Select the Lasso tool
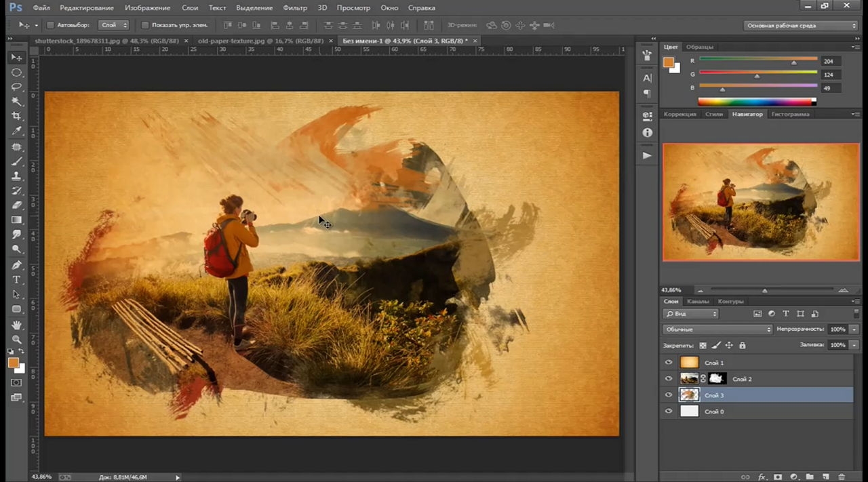Screen dimensions: 868x482 coord(17,87)
